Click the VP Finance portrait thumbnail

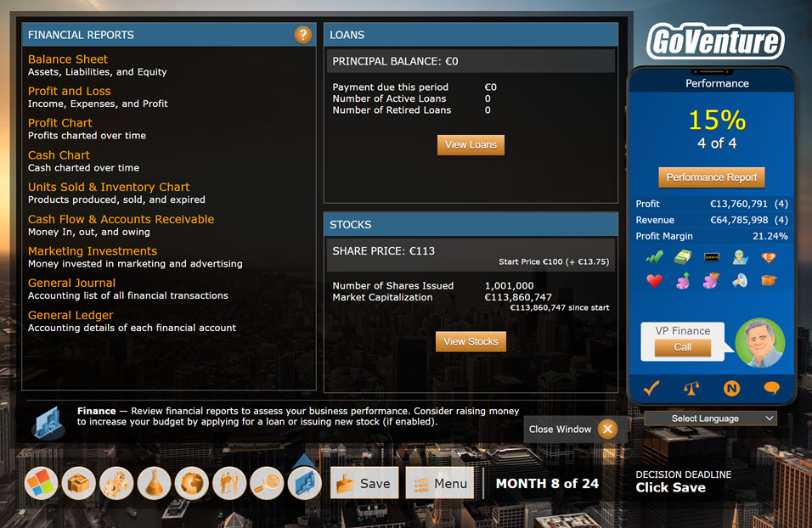pyautogui.click(x=760, y=343)
